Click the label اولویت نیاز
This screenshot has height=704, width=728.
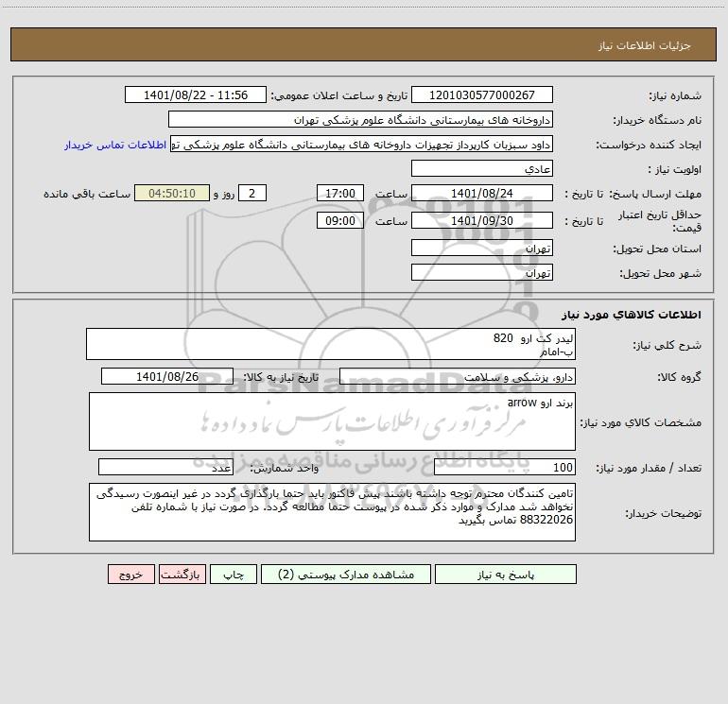[675, 169]
